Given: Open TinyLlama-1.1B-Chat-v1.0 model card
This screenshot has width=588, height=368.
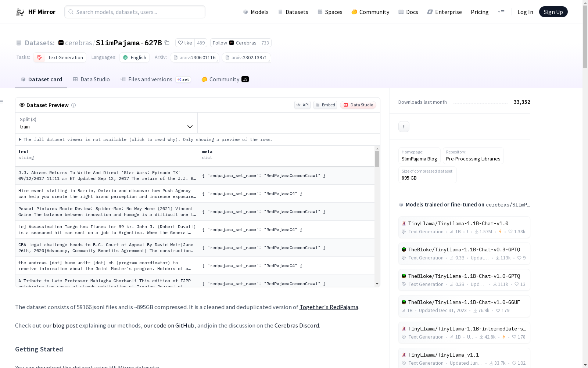Looking at the screenshot, I should (x=464, y=227).
